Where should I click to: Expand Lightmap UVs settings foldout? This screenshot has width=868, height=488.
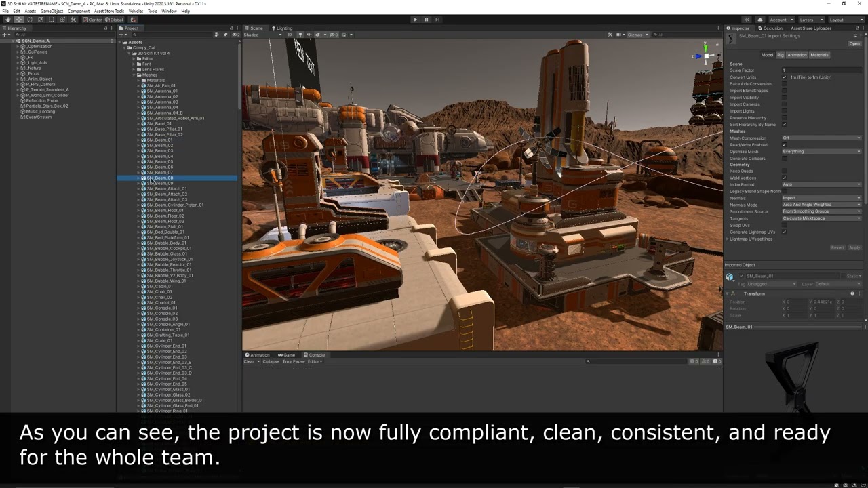click(x=728, y=239)
